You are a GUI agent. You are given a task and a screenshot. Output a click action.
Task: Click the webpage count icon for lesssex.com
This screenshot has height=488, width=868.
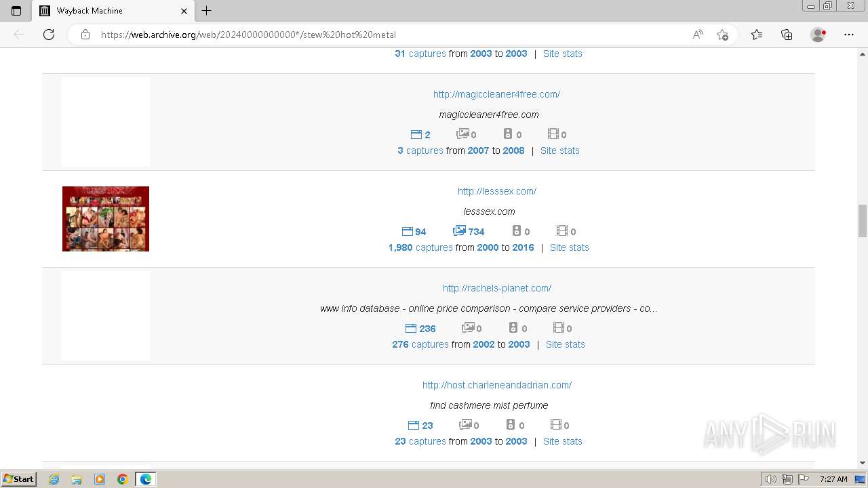(x=407, y=231)
